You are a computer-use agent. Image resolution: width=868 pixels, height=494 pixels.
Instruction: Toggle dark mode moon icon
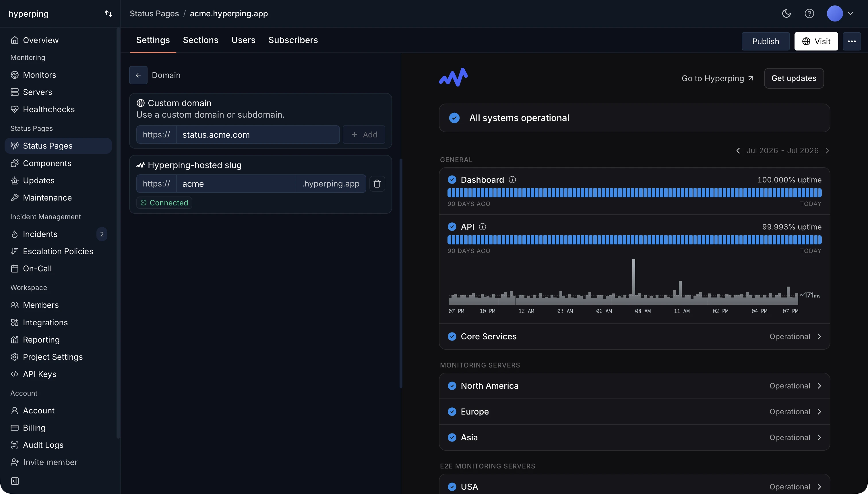[x=786, y=13]
